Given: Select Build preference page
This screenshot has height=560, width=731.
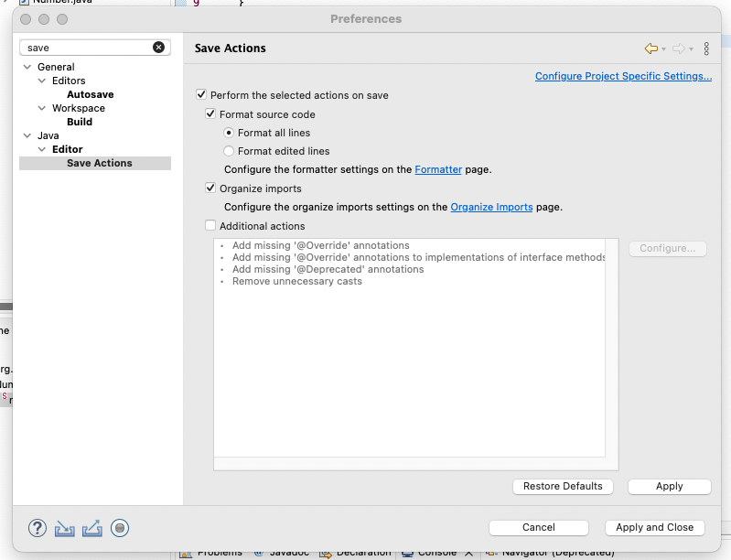Looking at the screenshot, I should [80, 122].
